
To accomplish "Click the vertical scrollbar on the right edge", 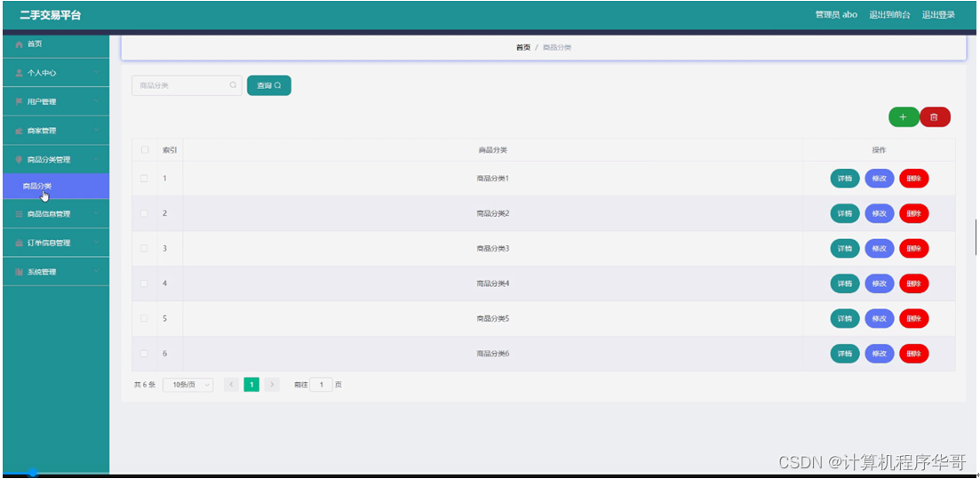I will 976,237.
